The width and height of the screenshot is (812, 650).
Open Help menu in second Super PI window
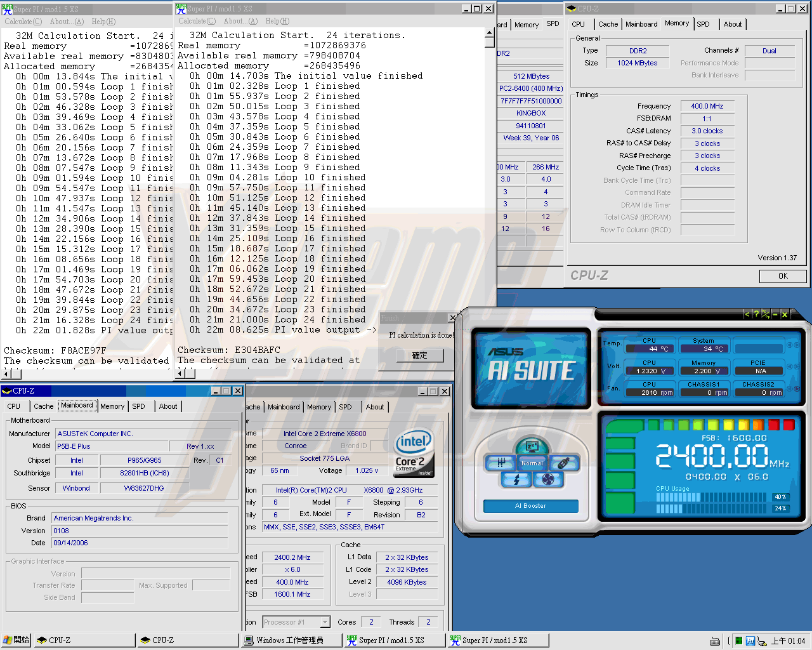[x=277, y=21]
